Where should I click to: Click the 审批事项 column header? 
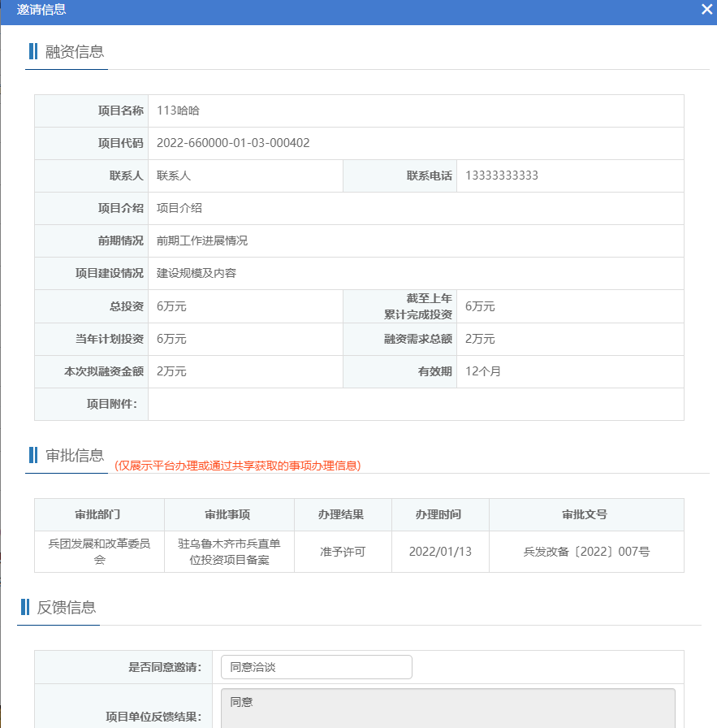pyautogui.click(x=229, y=514)
